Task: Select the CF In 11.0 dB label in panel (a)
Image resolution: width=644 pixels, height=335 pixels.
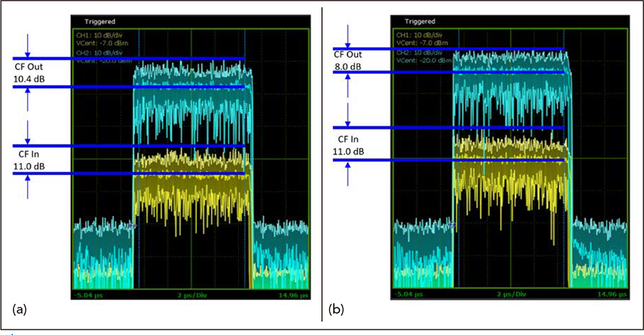Action: (27, 160)
